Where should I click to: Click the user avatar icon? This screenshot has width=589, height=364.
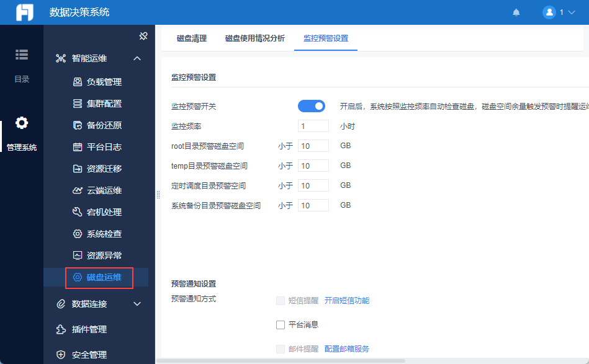click(549, 12)
